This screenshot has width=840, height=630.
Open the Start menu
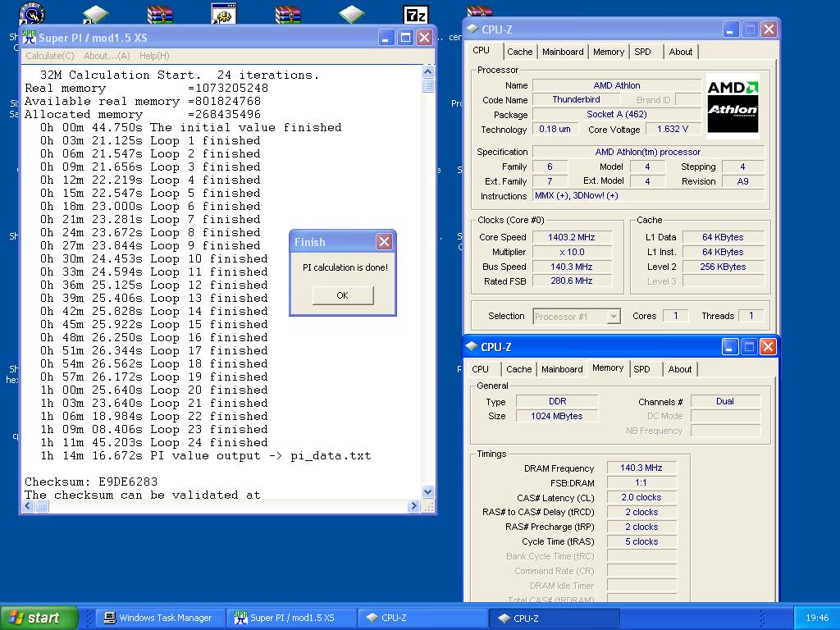coord(39,618)
